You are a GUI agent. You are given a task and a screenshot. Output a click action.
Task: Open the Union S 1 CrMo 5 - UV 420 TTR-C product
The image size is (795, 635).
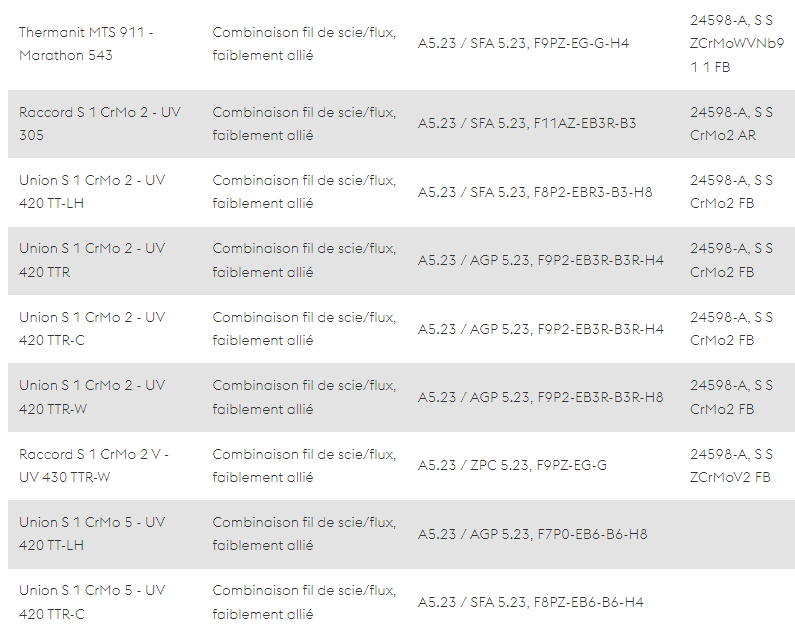click(92, 602)
